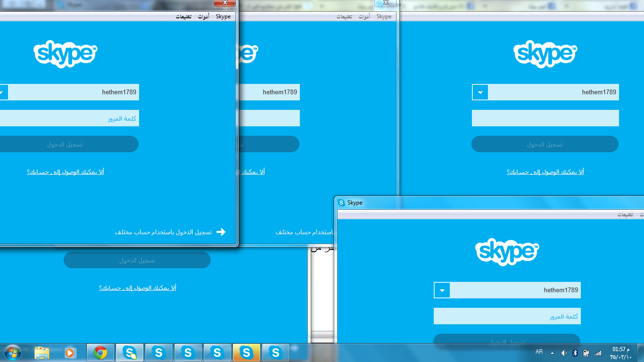Open username dropdown in bottom Skype window

point(442,290)
